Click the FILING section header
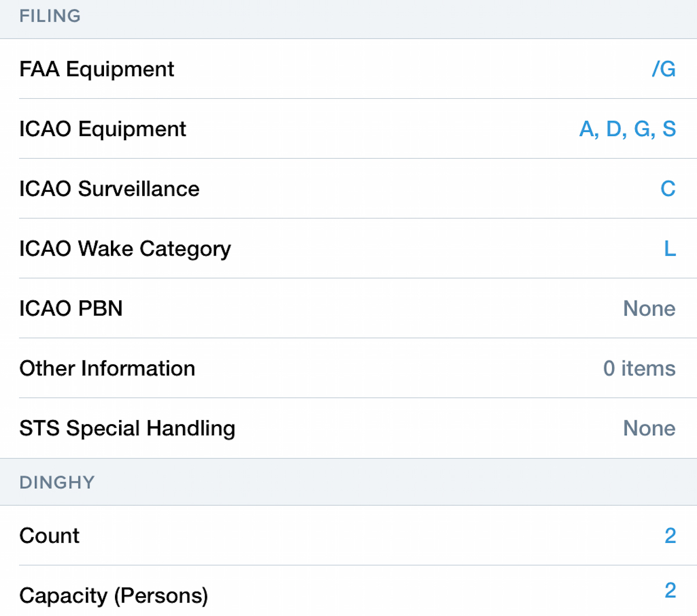 point(50,16)
